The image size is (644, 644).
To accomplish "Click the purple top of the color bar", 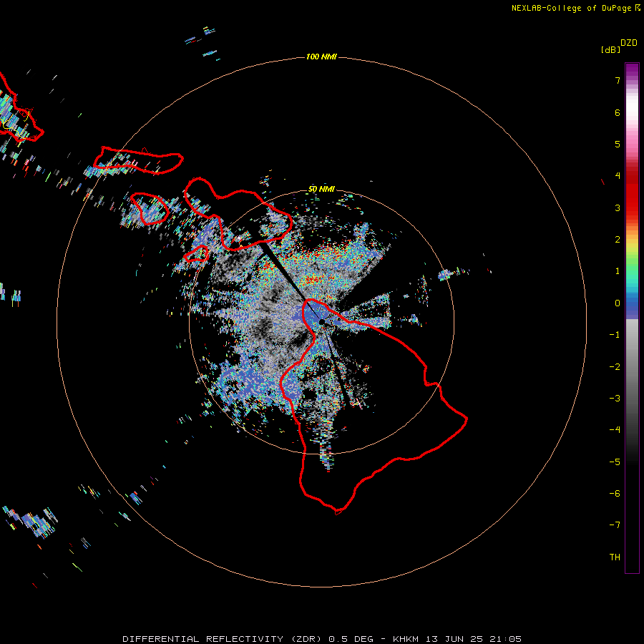I will pos(632,70).
